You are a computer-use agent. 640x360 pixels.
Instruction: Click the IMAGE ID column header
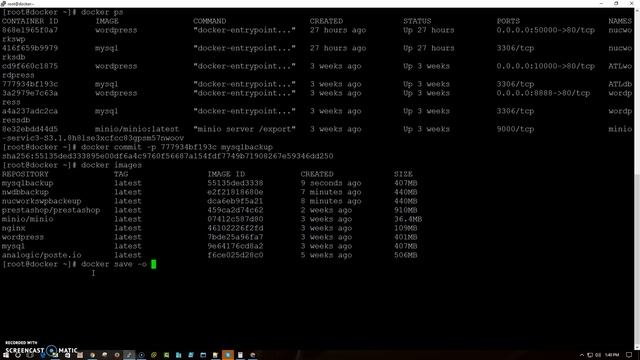226,174
